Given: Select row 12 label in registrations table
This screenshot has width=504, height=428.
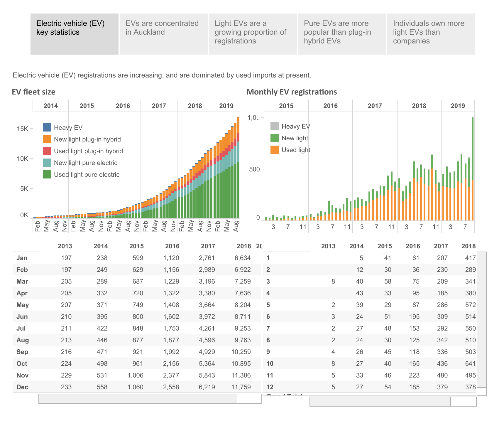Looking at the screenshot, I should [270, 387].
